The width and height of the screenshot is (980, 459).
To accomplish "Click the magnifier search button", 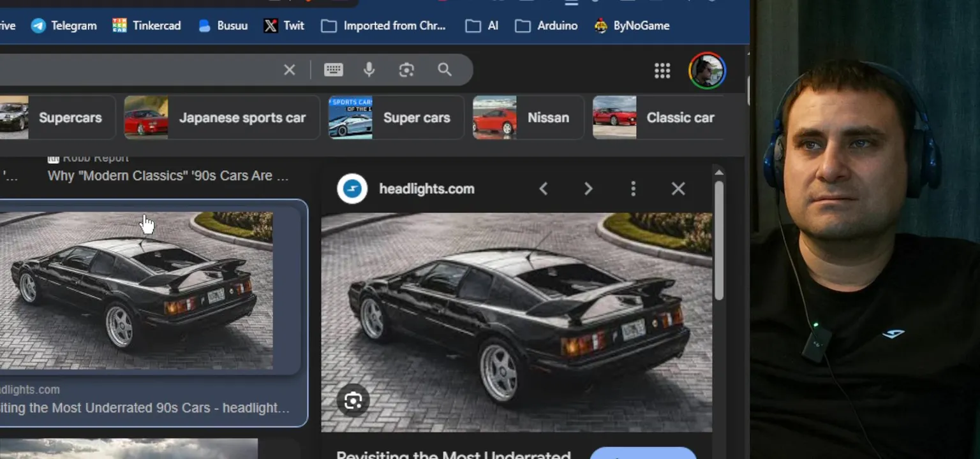I will point(445,69).
